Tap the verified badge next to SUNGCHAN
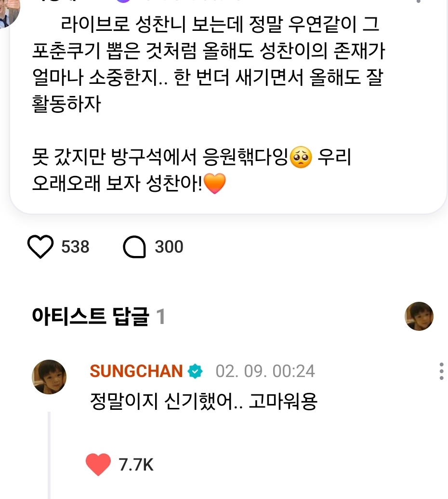 point(196,371)
